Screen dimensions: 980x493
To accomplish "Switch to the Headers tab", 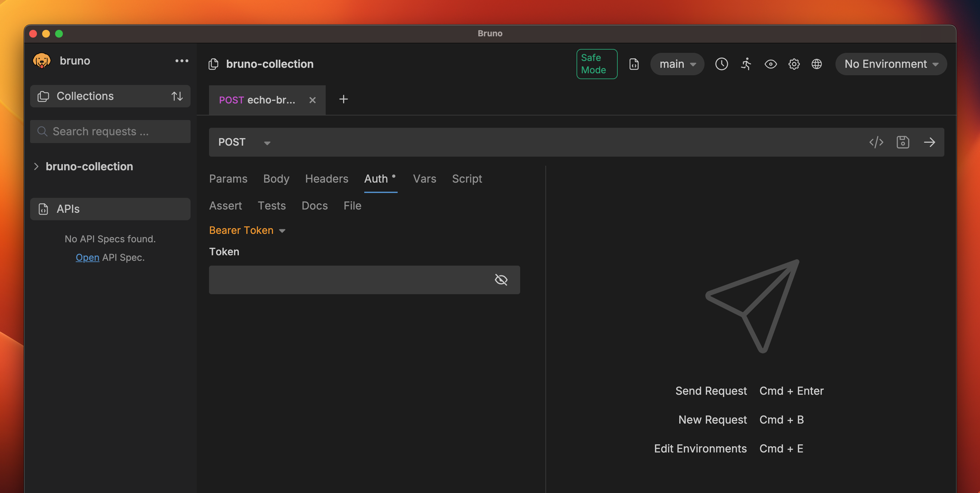I will coord(326,178).
